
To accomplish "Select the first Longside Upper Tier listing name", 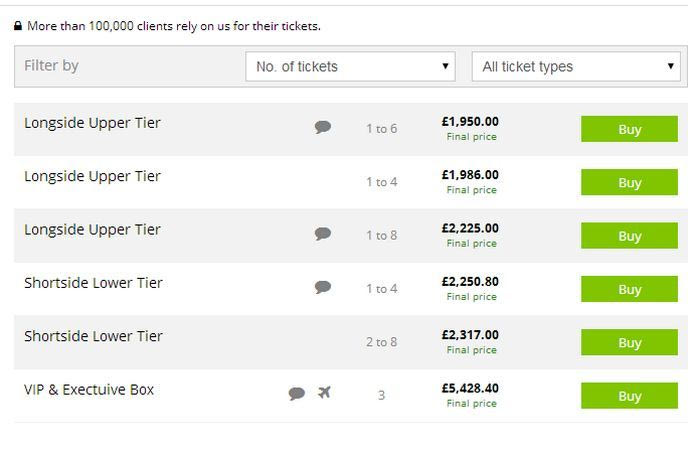I will coord(92,123).
